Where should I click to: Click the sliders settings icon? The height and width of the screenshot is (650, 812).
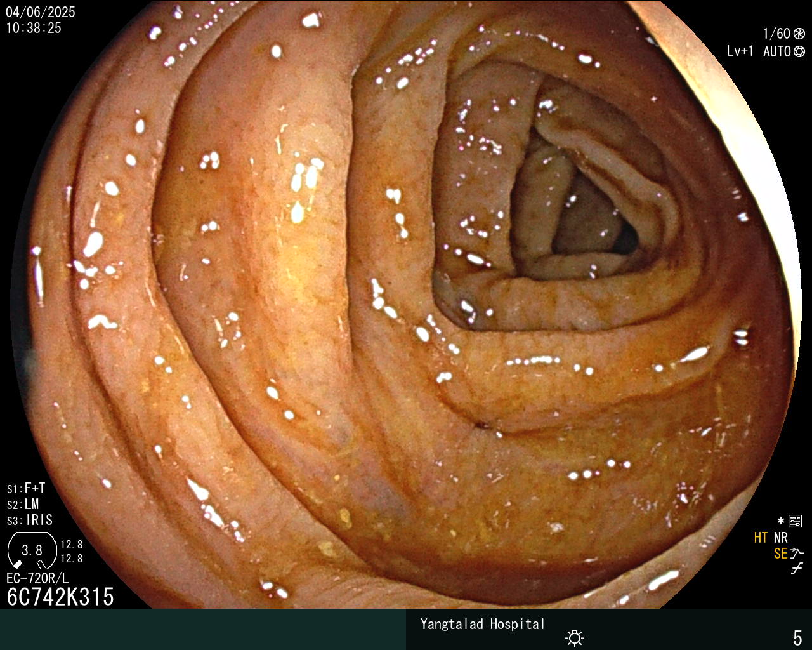click(x=795, y=522)
